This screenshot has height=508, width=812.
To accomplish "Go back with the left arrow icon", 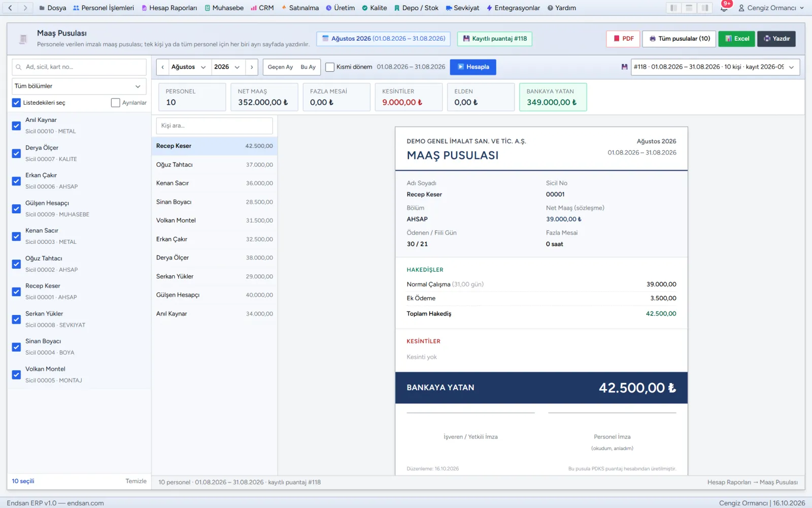I will tap(10, 8).
